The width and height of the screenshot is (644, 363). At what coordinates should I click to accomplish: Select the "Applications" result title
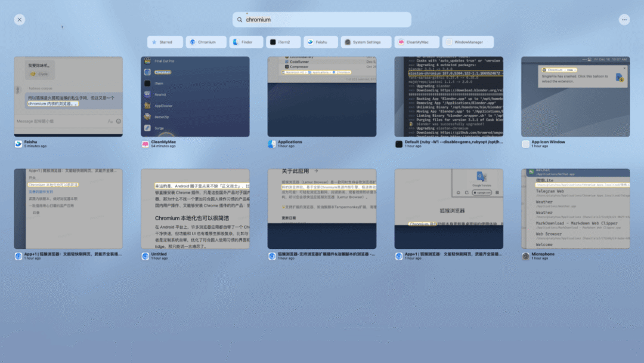[290, 142]
